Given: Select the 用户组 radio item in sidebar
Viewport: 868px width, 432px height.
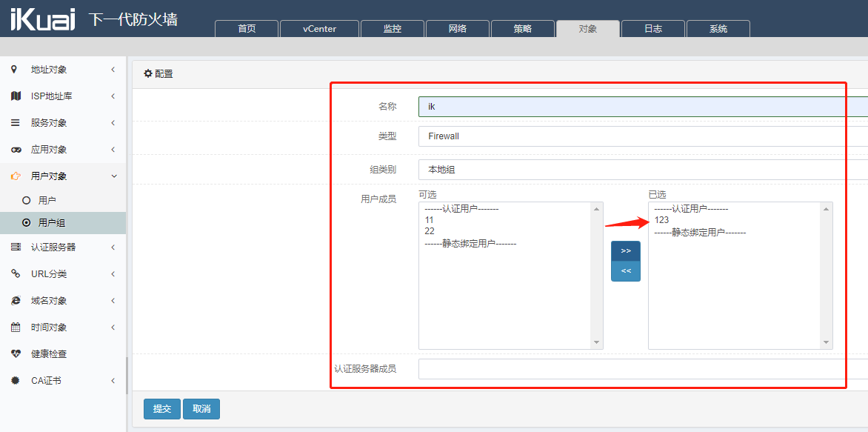Looking at the screenshot, I should 62,223.
